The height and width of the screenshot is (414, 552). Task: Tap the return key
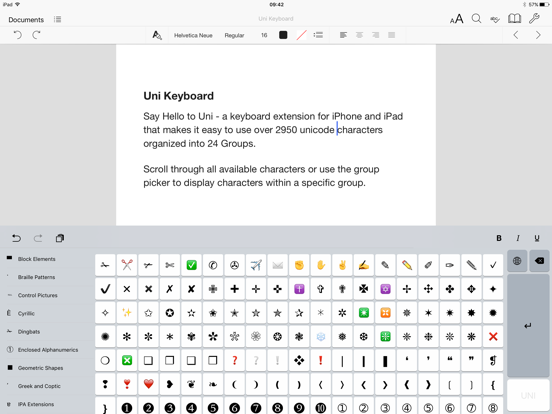pyautogui.click(x=528, y=326)
